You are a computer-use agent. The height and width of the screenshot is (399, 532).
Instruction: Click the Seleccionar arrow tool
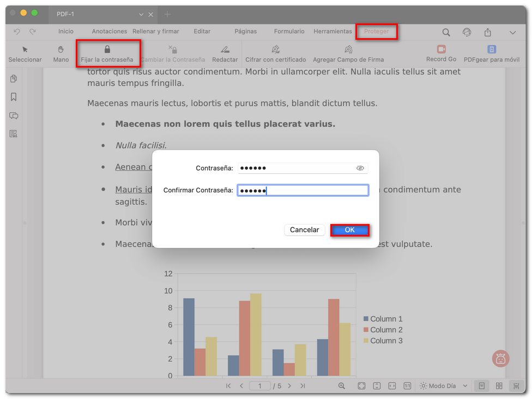pos(25,53)
